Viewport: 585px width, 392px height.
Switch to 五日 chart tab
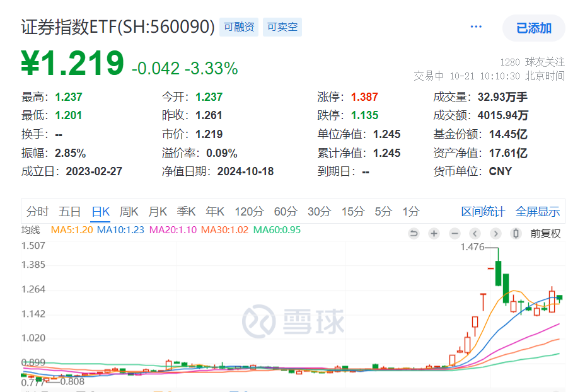(70, 212)
